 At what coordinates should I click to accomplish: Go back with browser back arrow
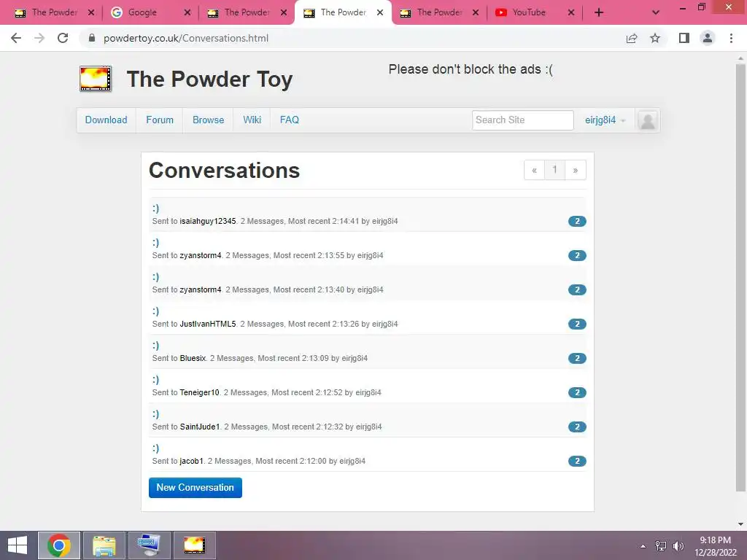click(x=16, y=38)
